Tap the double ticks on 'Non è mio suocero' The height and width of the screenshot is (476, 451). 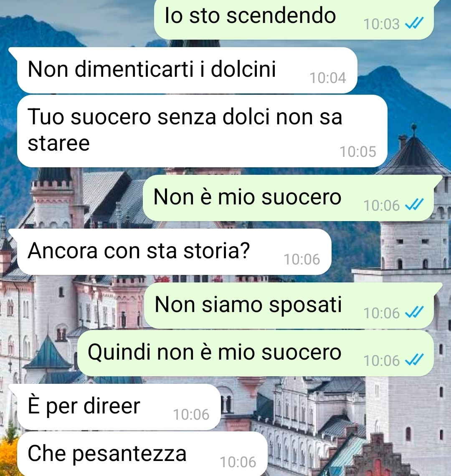[x=414, y=204]
